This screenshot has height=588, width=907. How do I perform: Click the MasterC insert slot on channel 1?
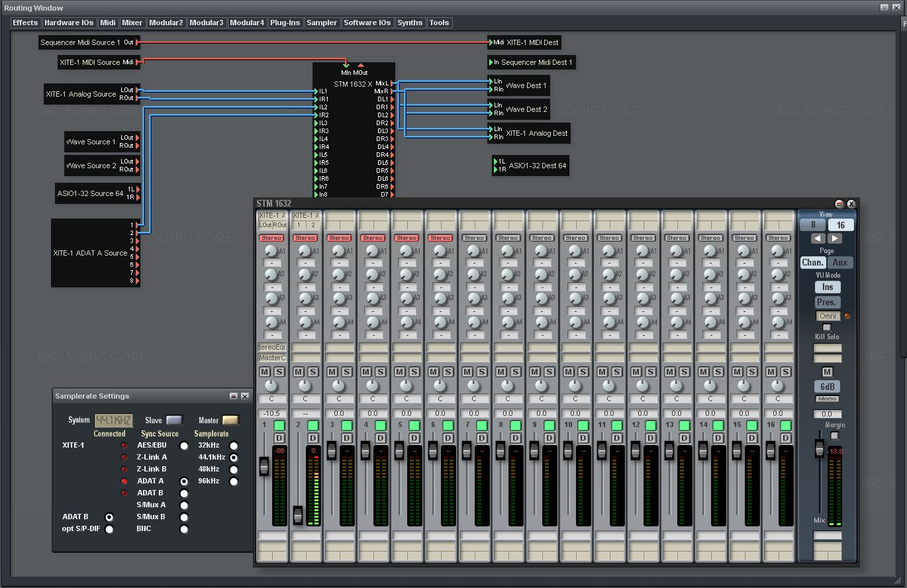click(x=271, y=358)
